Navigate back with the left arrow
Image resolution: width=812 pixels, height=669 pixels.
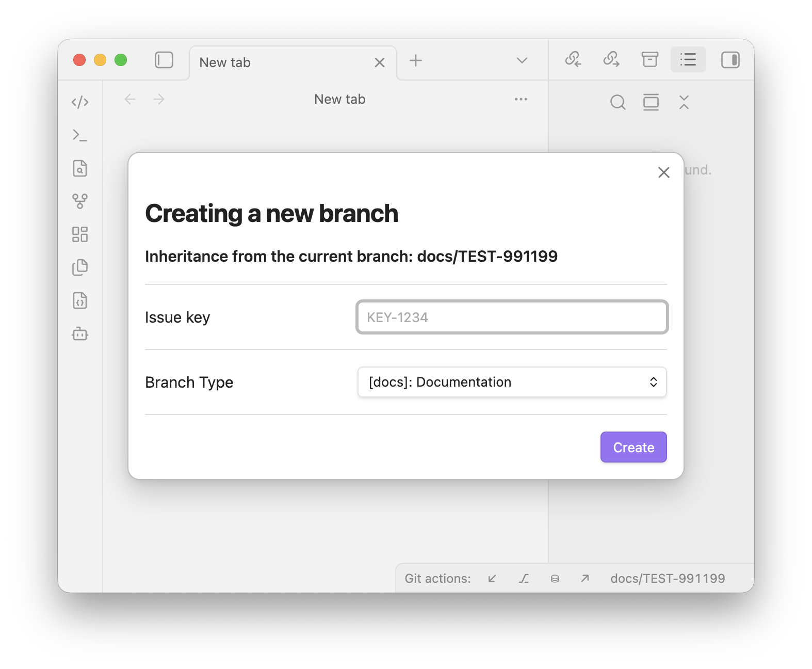[x=130, y=99]
